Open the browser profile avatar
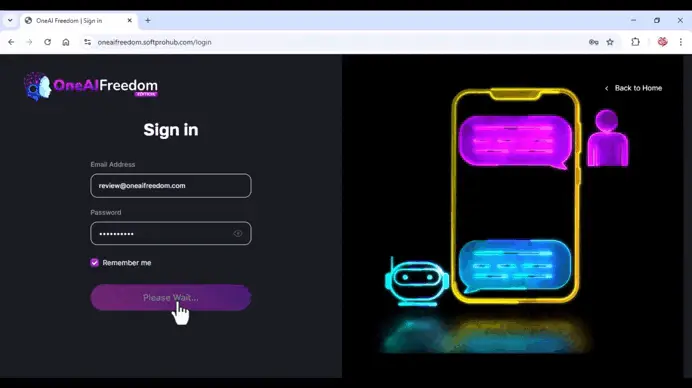The height and width of the screenshot is (388, 692). [662, 42]
